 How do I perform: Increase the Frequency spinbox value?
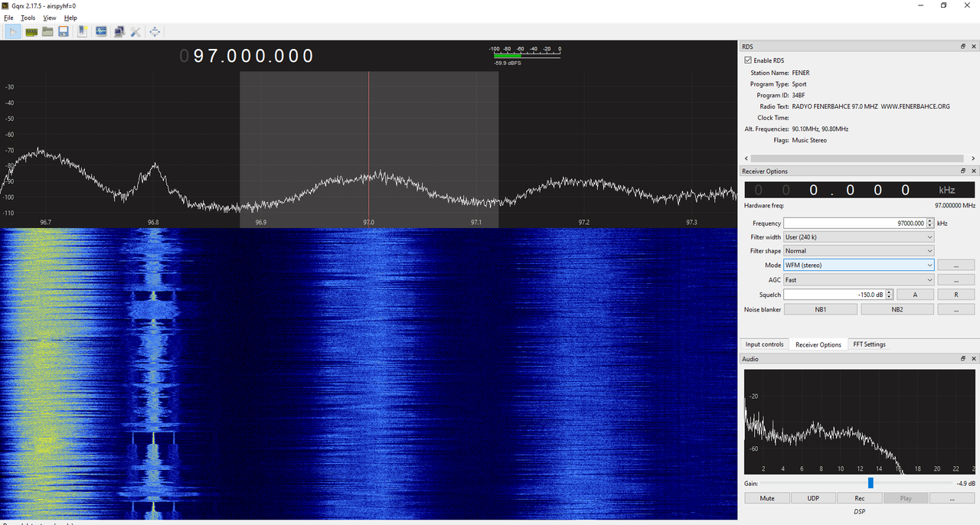930,220
